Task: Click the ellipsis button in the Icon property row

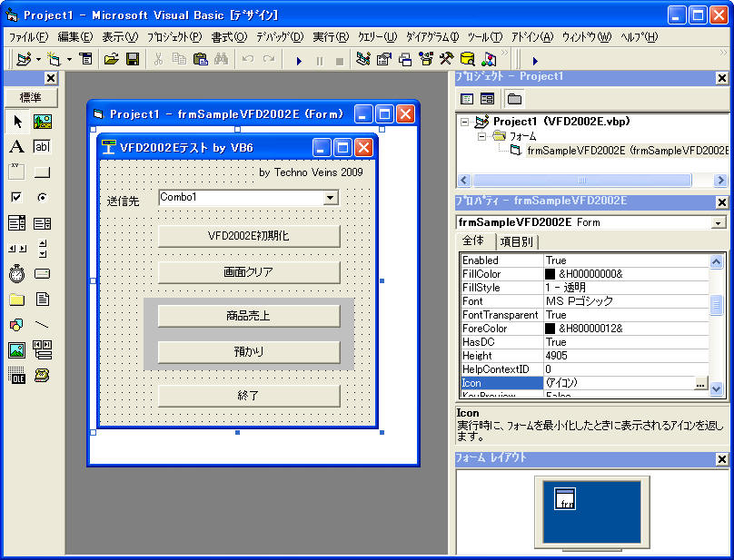Action: pos(700,383)
